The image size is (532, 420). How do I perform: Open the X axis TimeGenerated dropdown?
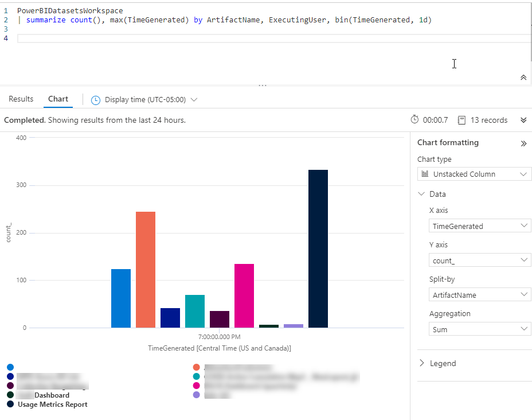click(480, 226)
